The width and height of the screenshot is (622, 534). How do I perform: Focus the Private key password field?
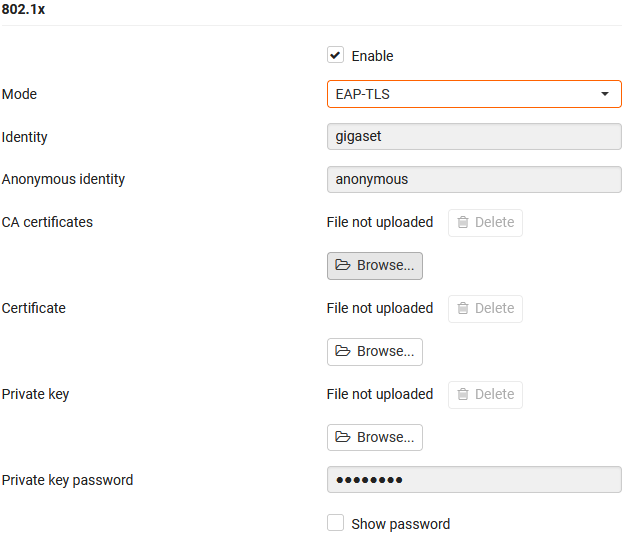point(474,480)
